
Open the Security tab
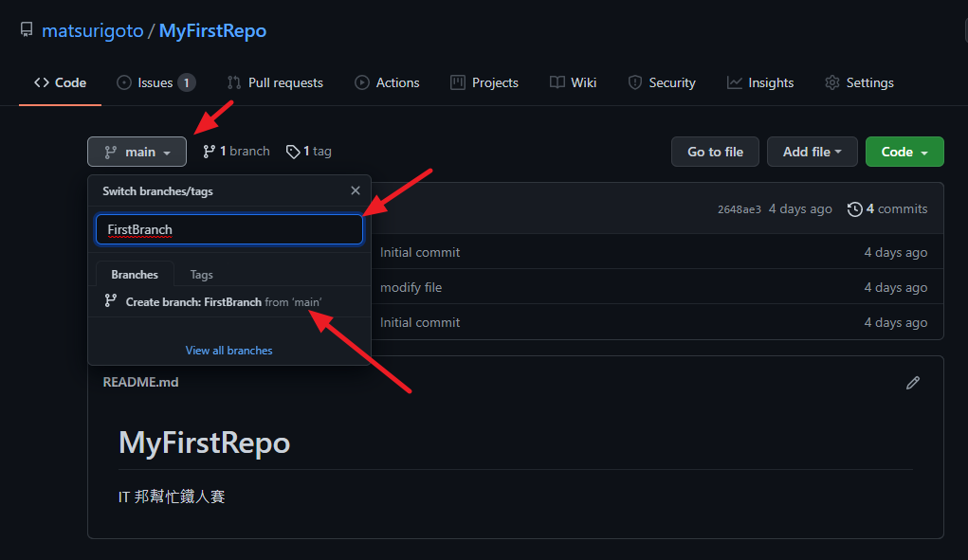pyautogui.click(x=662, y=82)
